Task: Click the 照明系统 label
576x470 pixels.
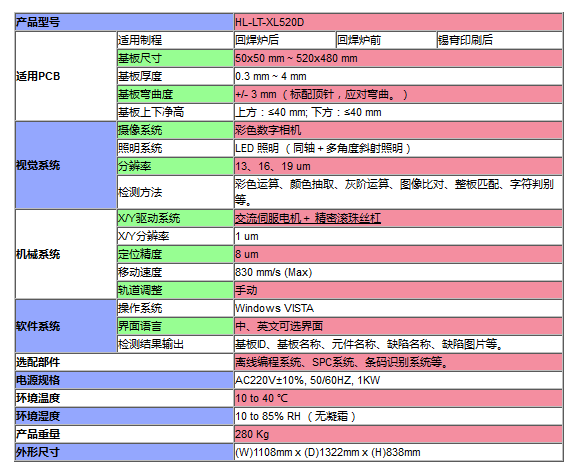Action: tap(175, 148)
